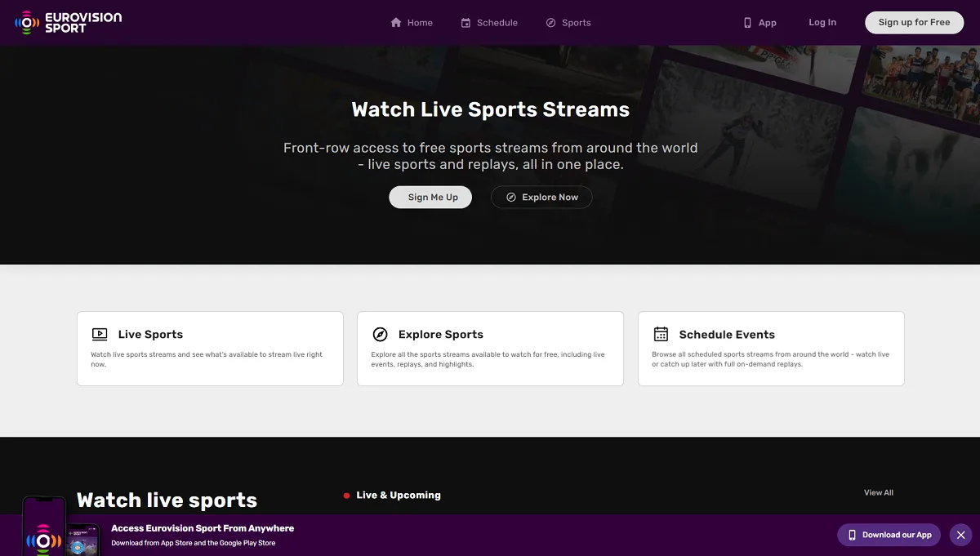Click the Schedule Events calendar icon
This screenshot has width=980, height=556.
(x=661, y=334)
